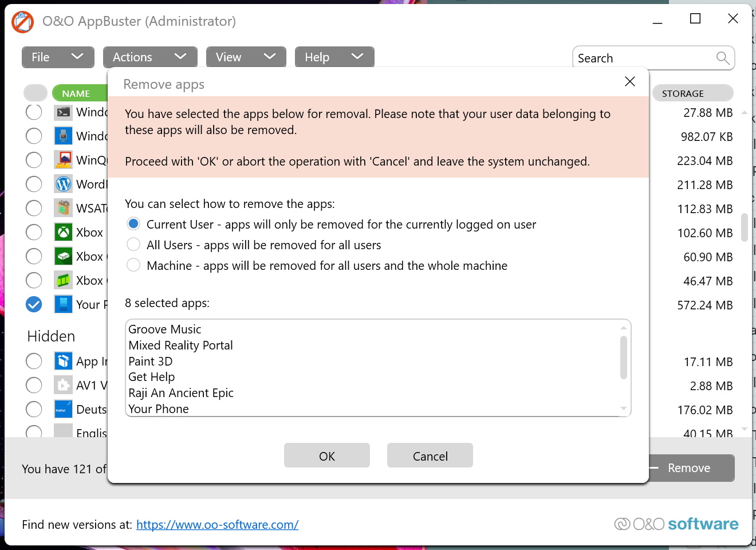Image resolution: width=756 pixels, height=550 pixels.
Task: Click the WordPress app icon
Action: pos(64,184)
